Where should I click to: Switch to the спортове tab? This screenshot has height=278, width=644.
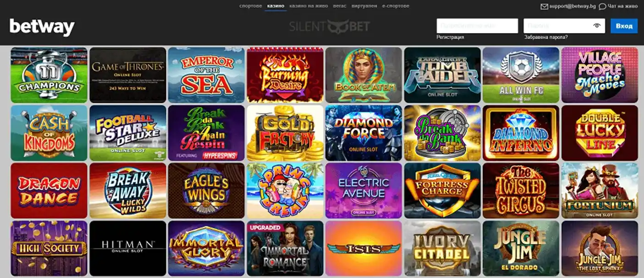pos(251,6)
